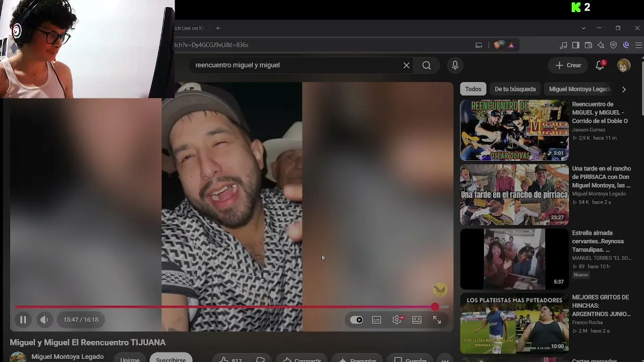Screen dimensions: 644x362
Task: Open a new browser tab with plus
Action: click(218, 28)
